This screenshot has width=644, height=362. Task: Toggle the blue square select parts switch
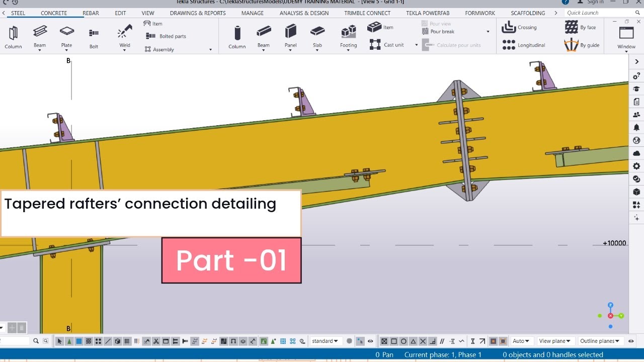(79, 341)
